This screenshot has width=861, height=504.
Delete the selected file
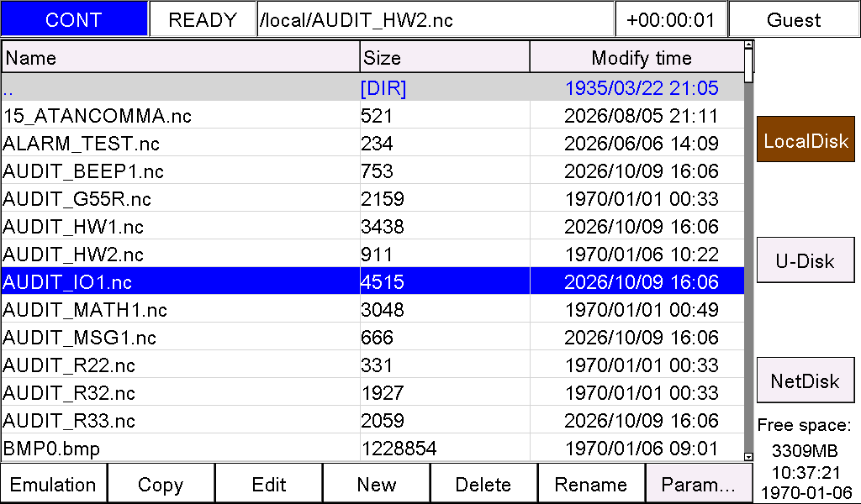pyautogui.click(x=483, y=484)
